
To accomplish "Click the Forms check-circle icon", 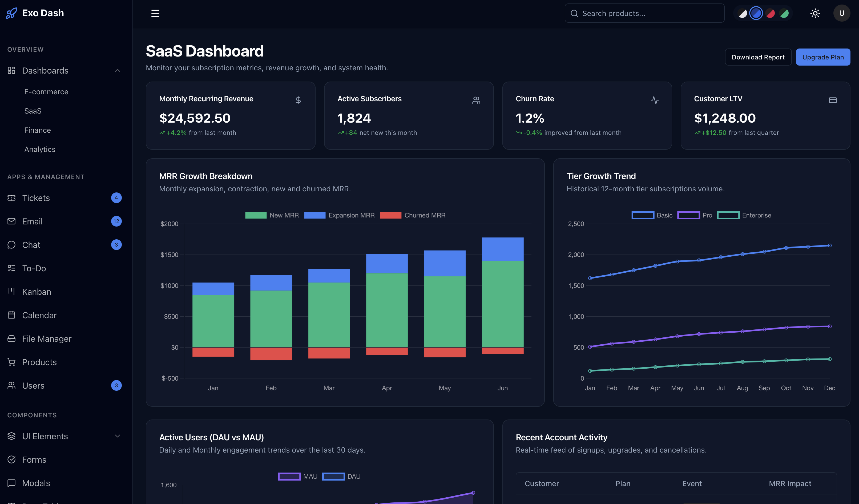I will tap(11, 460).
